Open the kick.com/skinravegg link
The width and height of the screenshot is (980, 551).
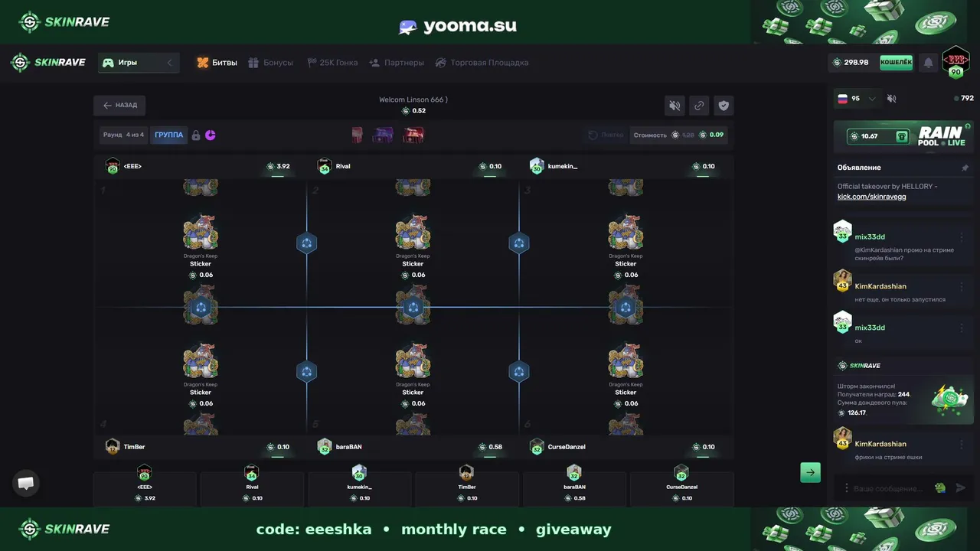pos(871,197)
